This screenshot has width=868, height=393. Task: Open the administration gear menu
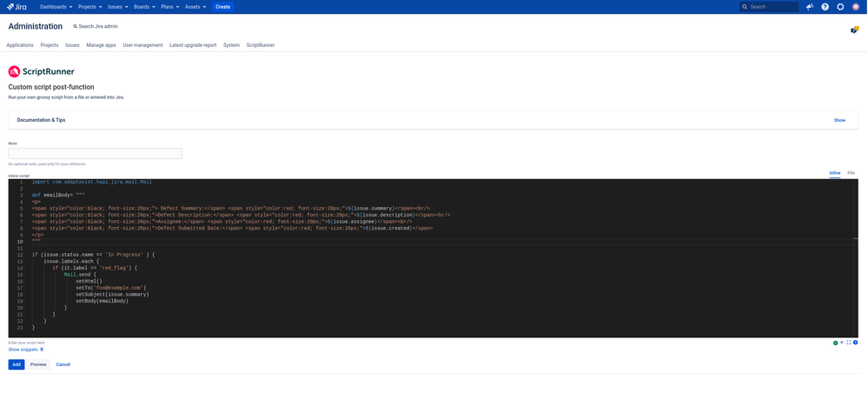click(840, 7)
